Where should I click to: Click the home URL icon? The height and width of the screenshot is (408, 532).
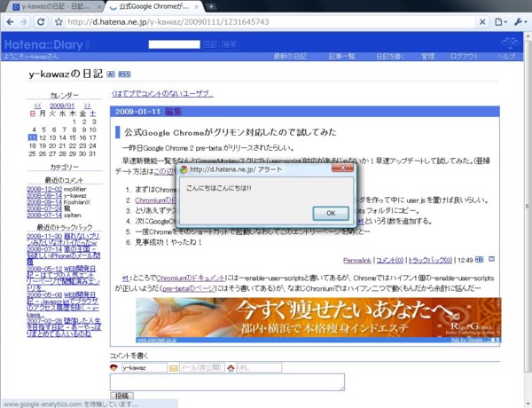(x=231, y=367)
